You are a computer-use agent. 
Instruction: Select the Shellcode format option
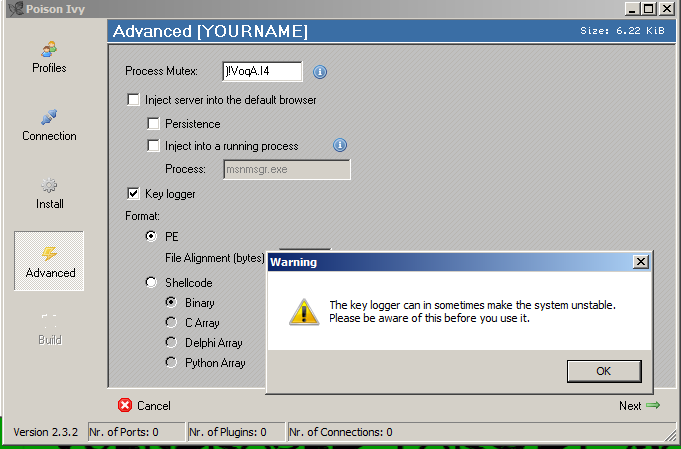[151, 282]
